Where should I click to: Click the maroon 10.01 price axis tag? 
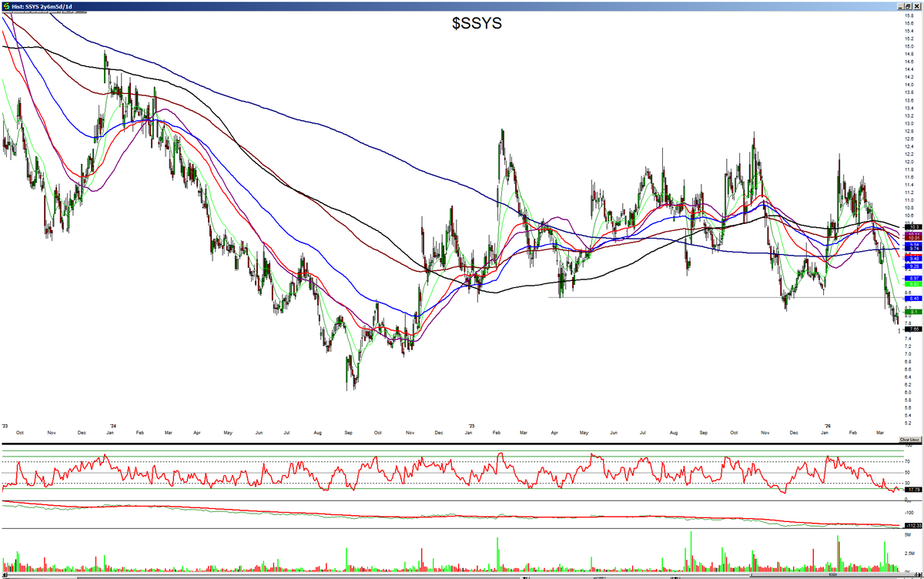tap(913, 238)
